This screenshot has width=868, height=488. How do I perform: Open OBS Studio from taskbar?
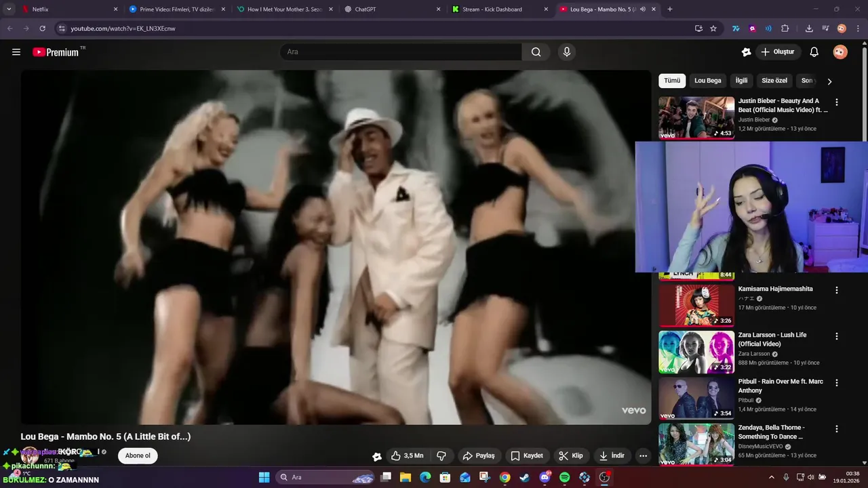pyautogui.click(x=604, y=477)
